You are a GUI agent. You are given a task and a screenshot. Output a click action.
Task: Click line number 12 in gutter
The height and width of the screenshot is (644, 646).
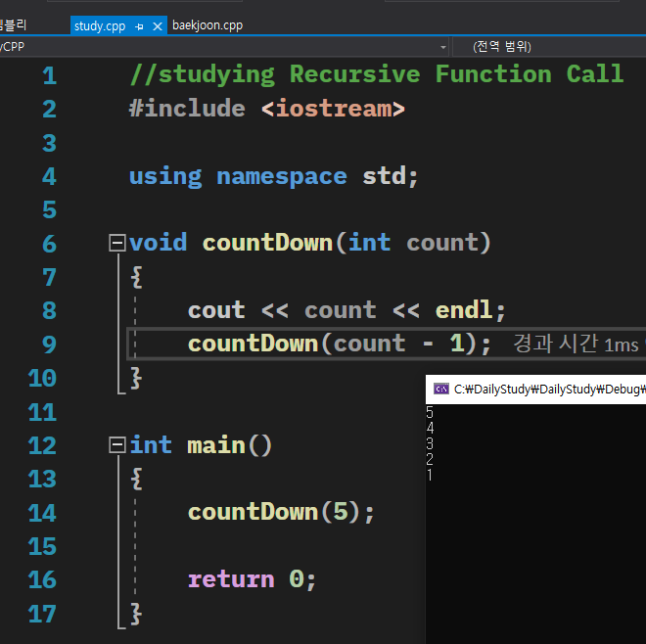[x=42, y=446]
